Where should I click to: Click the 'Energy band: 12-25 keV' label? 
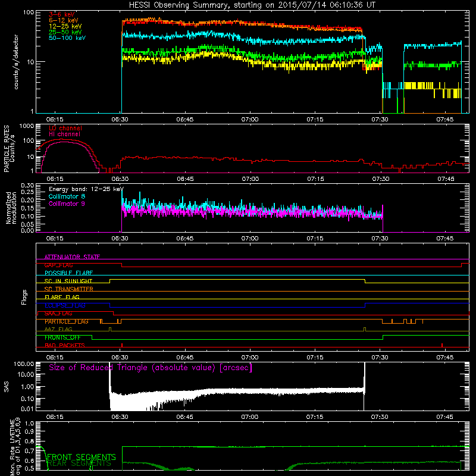click(86, 189)
